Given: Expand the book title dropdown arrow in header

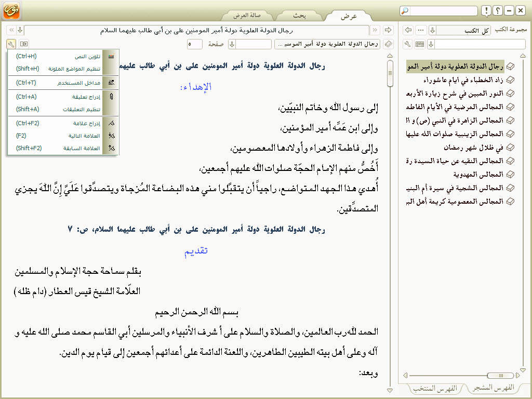Looking at the screenshot, I should (19, 30).
